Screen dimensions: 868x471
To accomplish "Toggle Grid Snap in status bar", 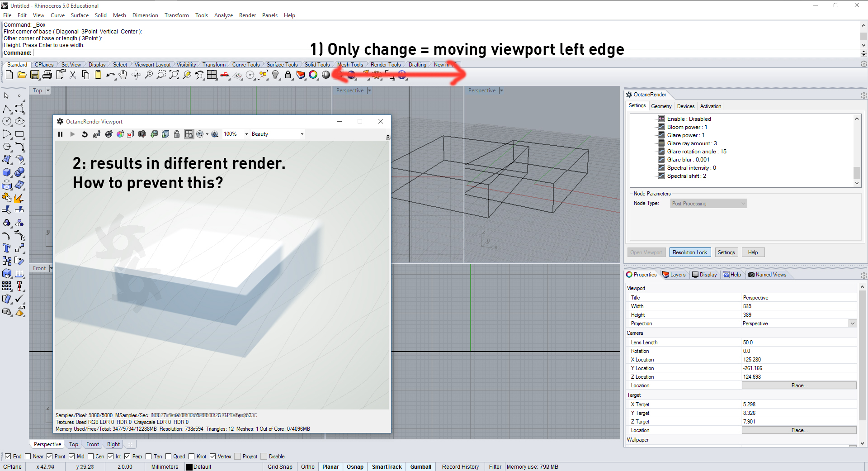I will click(x=280, y=467).
